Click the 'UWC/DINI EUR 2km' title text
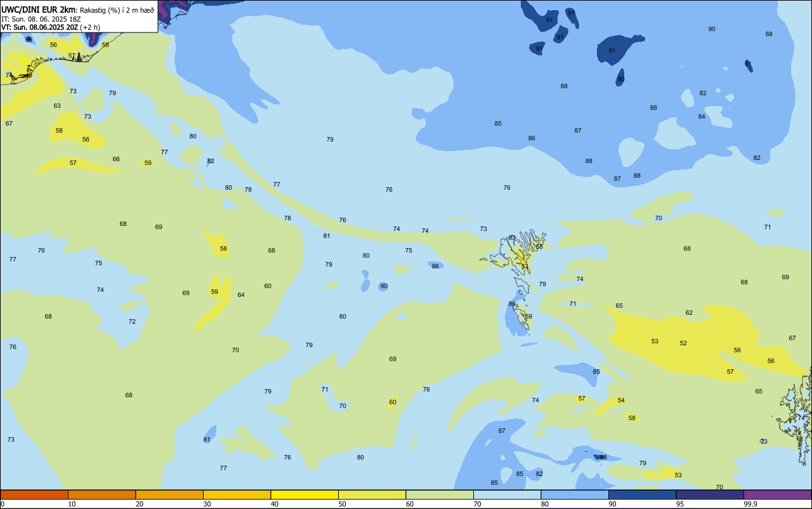The height and width of the screenshot is (509, 812). coord(39,10)
